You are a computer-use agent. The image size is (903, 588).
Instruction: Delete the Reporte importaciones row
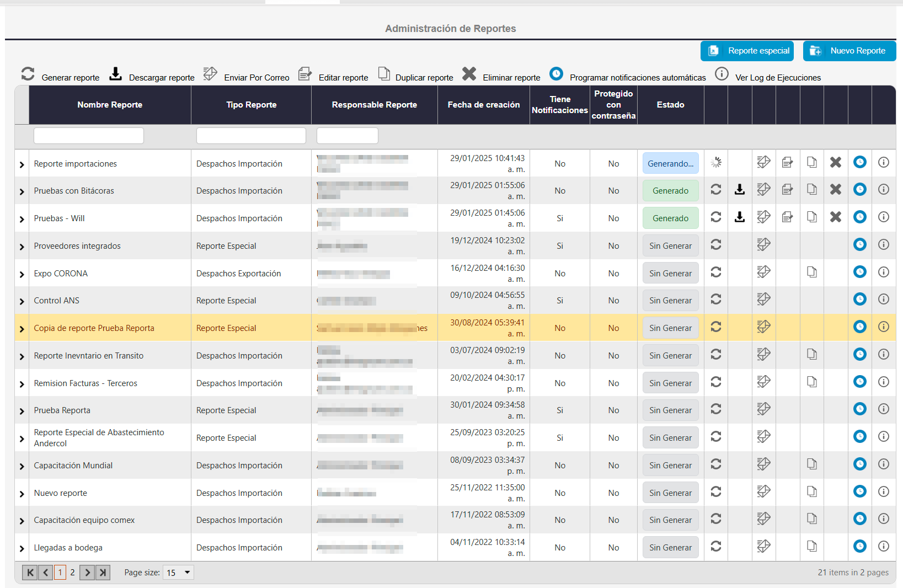(836, 162)
